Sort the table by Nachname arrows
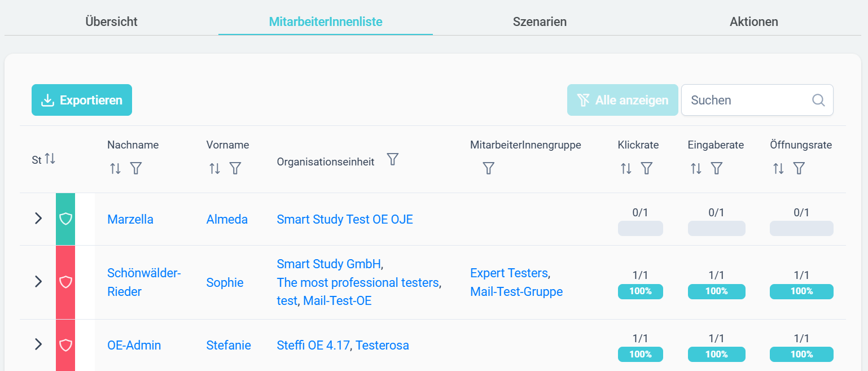Viewport: 868px width, 371px height. point(115,168)
